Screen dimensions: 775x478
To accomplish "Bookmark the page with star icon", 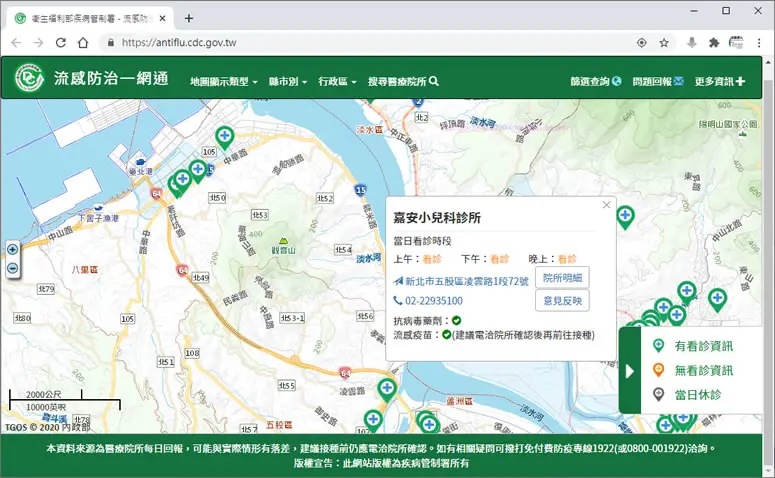I will click(664, 43).
